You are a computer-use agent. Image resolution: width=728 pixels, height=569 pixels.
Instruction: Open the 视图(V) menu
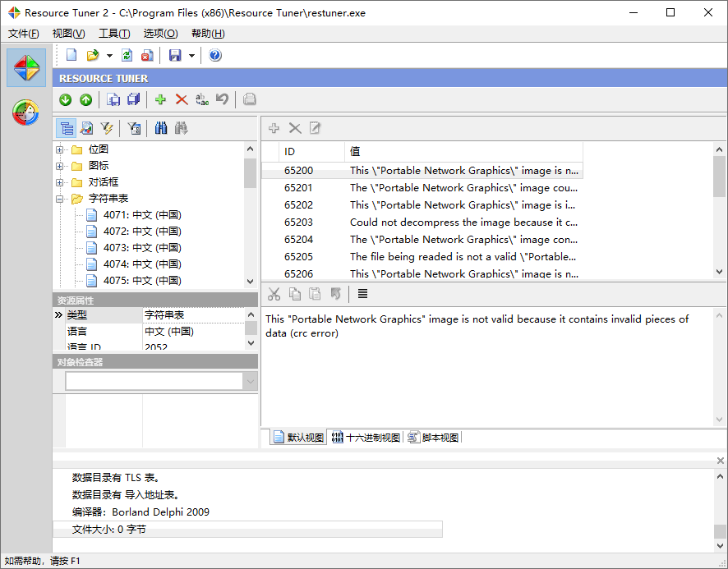click(x=69, y=34)
